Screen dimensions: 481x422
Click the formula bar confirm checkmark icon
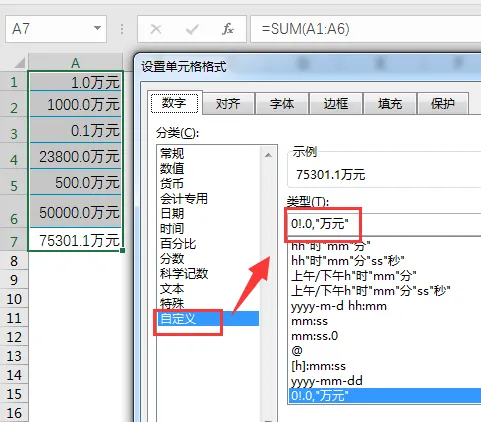point(192,29)
